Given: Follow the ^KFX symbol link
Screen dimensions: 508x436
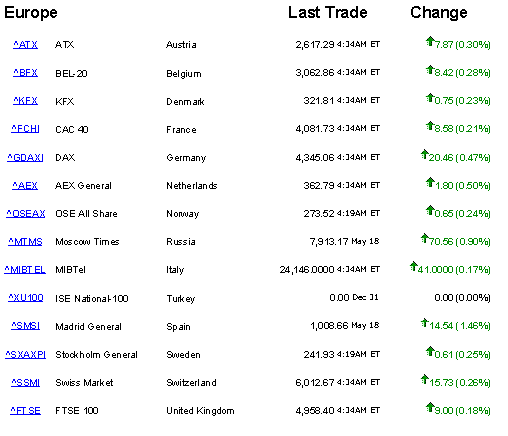Looking at the screenshot, I should [25, 101].
